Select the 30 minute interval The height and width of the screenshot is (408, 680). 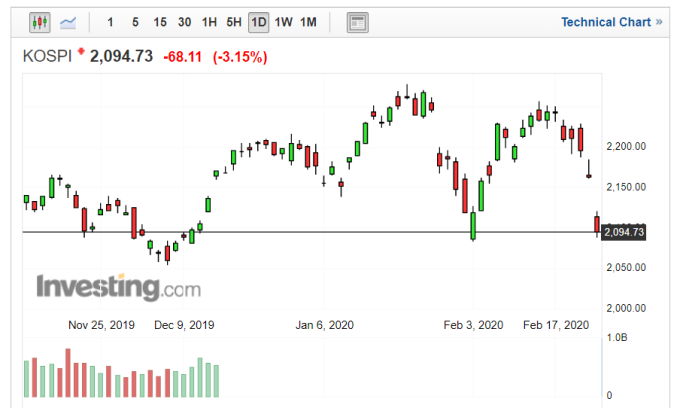(184, 22)
